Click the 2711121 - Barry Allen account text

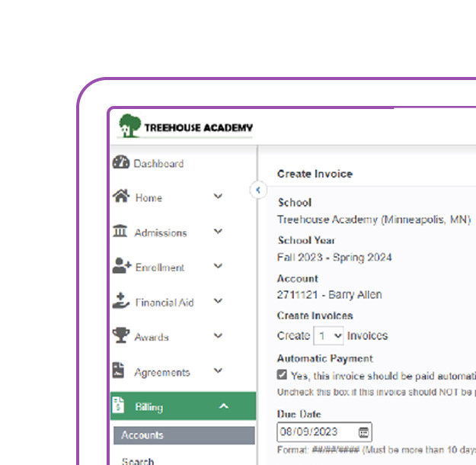[329, 295]
